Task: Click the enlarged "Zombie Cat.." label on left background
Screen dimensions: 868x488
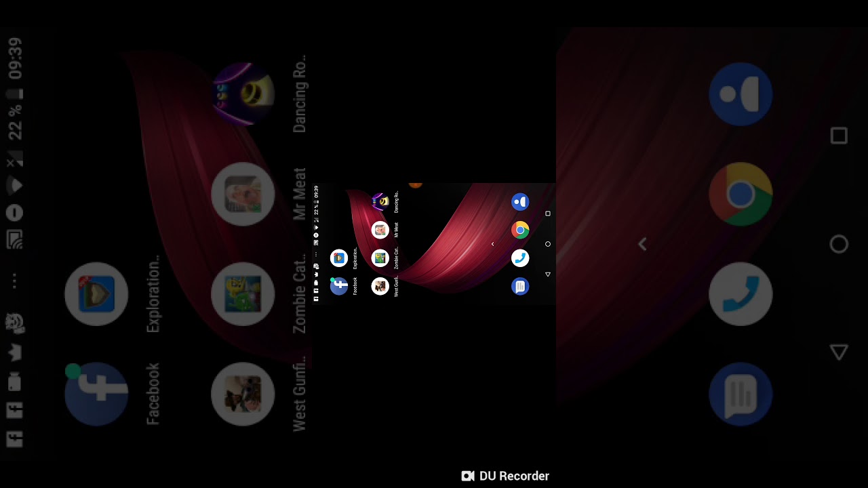Action: (300, 294)
